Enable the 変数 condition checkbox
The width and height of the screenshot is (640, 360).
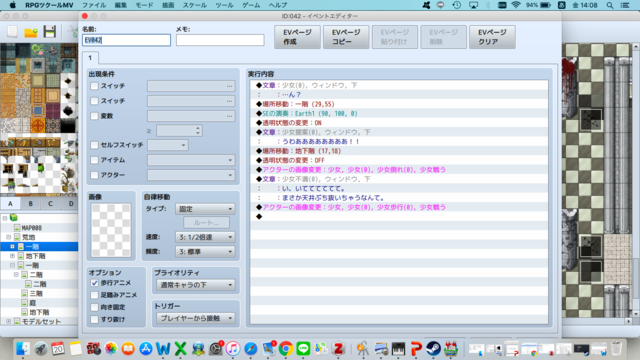pyautogui.click(x=94, y=116)
